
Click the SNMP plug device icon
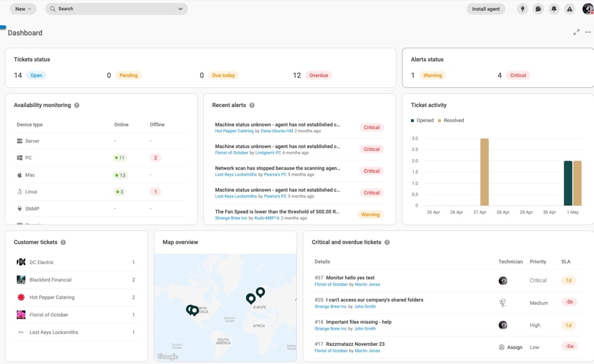20,209
